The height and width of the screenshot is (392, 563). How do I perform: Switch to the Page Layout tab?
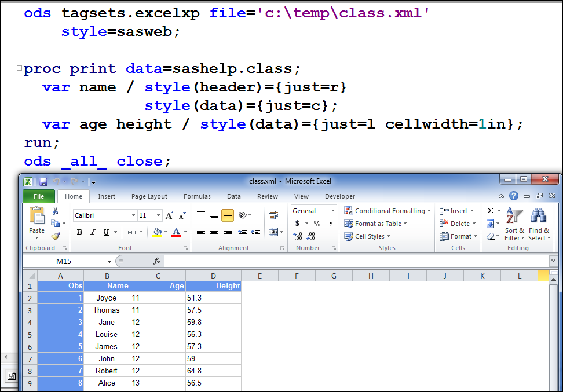pyautogui.click(x=149, y=196)
